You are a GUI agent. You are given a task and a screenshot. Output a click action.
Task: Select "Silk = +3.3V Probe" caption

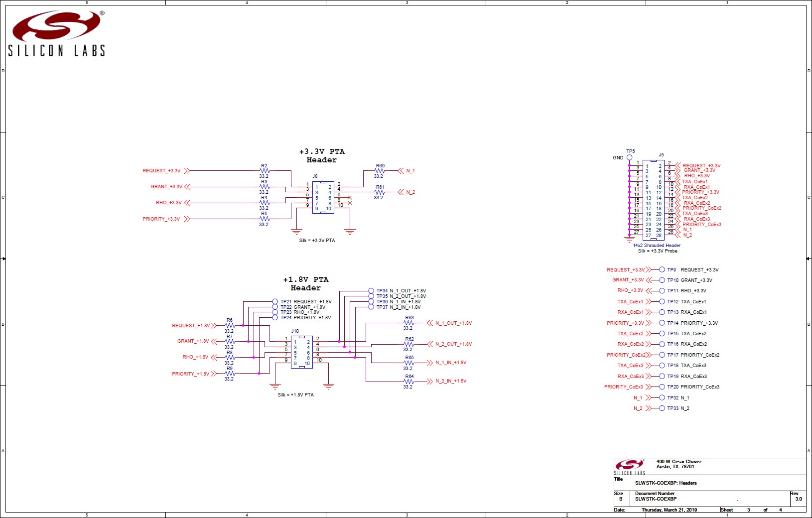[x=658, y=251]
